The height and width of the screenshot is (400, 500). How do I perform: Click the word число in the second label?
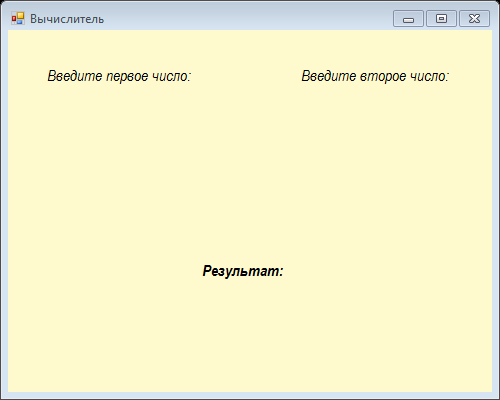[429, 76]
